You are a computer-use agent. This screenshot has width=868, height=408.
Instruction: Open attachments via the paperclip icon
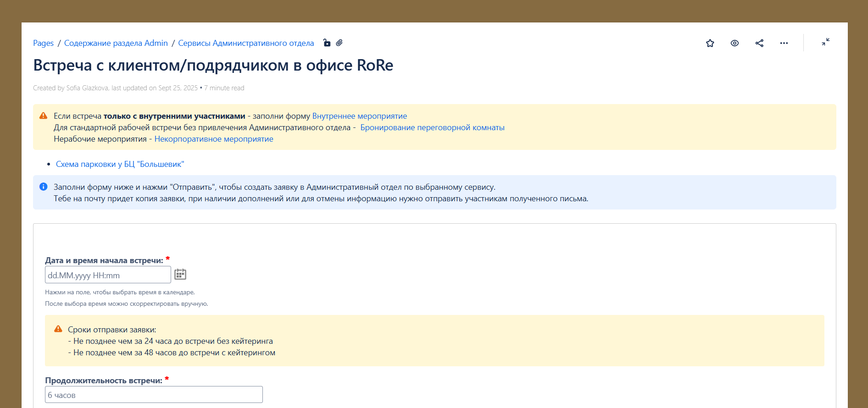(x=339, y=43)
